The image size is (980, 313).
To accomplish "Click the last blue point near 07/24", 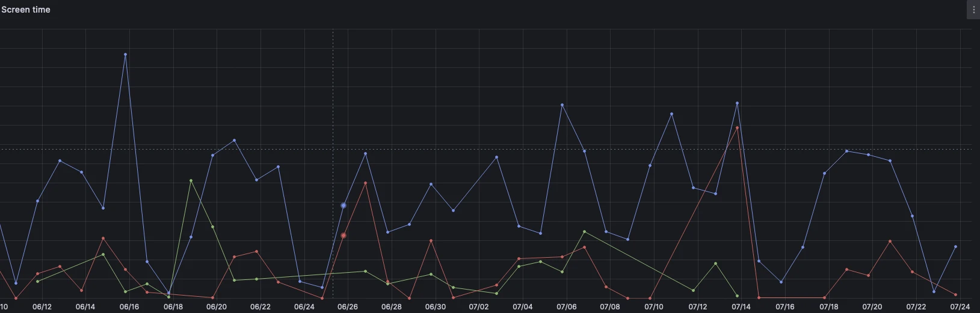I will pos(955,246).
